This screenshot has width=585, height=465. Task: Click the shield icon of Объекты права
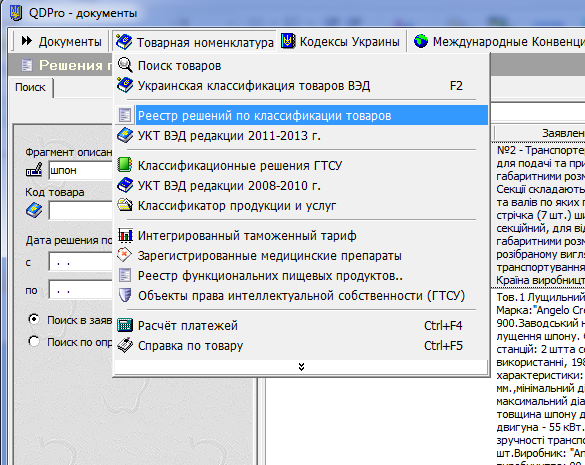[x=125, y=295]
